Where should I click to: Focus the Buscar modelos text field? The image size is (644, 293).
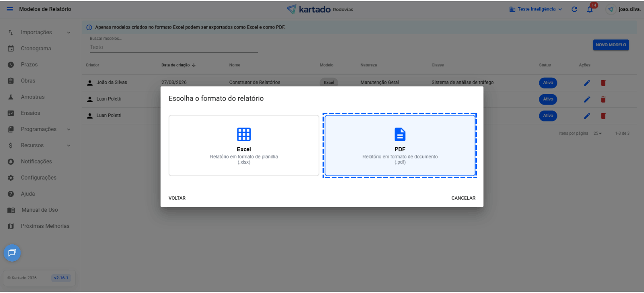174,47
